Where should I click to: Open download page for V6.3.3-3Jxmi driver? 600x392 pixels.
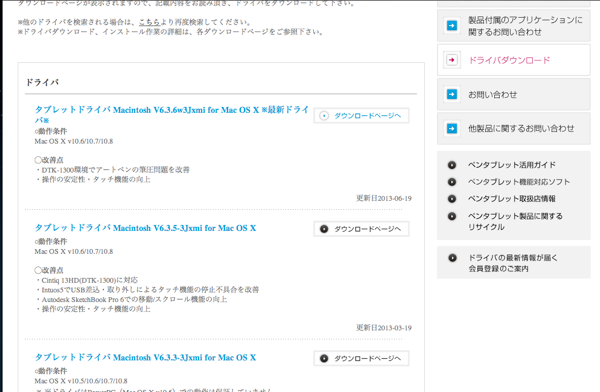(x=361, y=358)
